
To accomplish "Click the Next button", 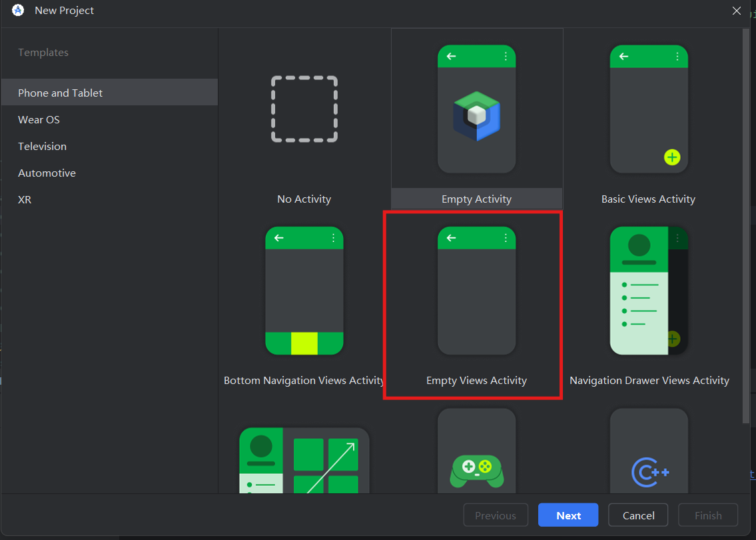I will pyautogui.click(x=568, y=515).
